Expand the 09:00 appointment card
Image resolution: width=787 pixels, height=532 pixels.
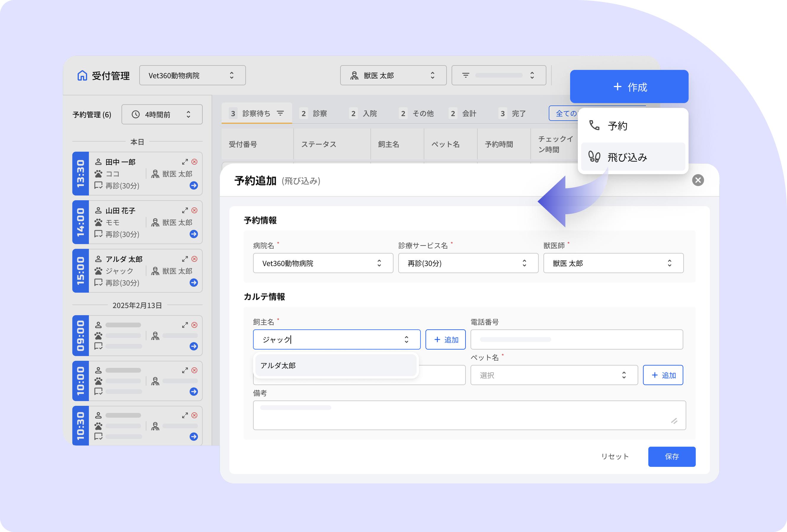(185, 325)
